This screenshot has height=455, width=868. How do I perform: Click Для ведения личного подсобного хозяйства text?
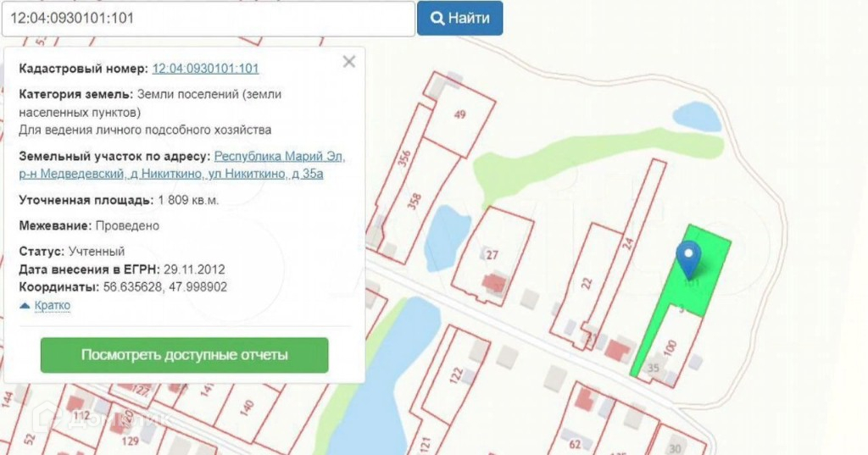click(x=145, y=130)
